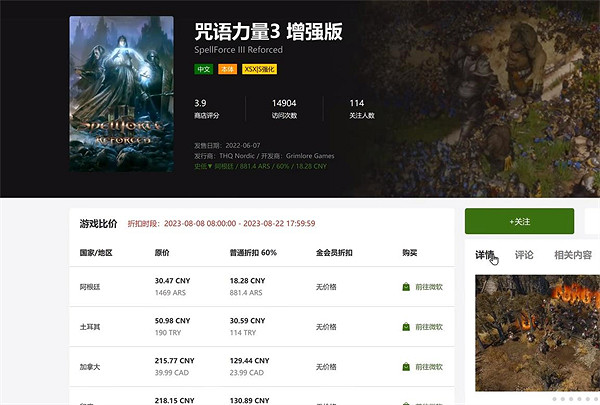Click the 金会员折扣 column header

(334, 253)
